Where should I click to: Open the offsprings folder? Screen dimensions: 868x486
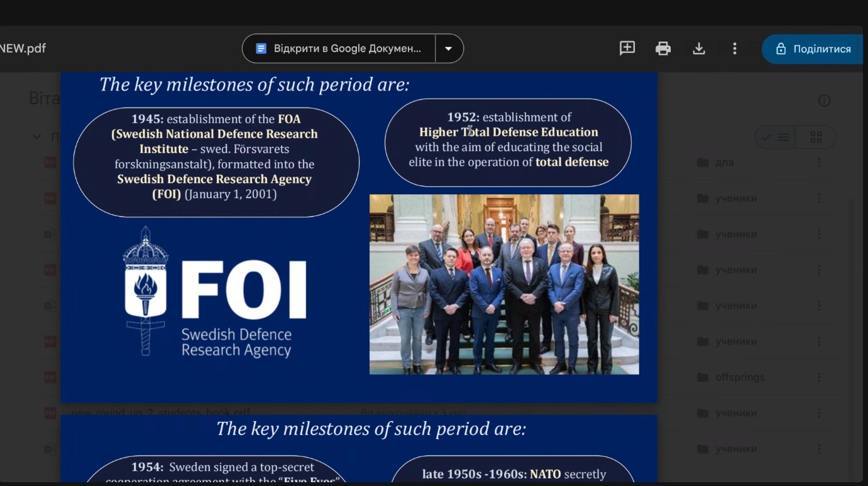tap(739, 377)
